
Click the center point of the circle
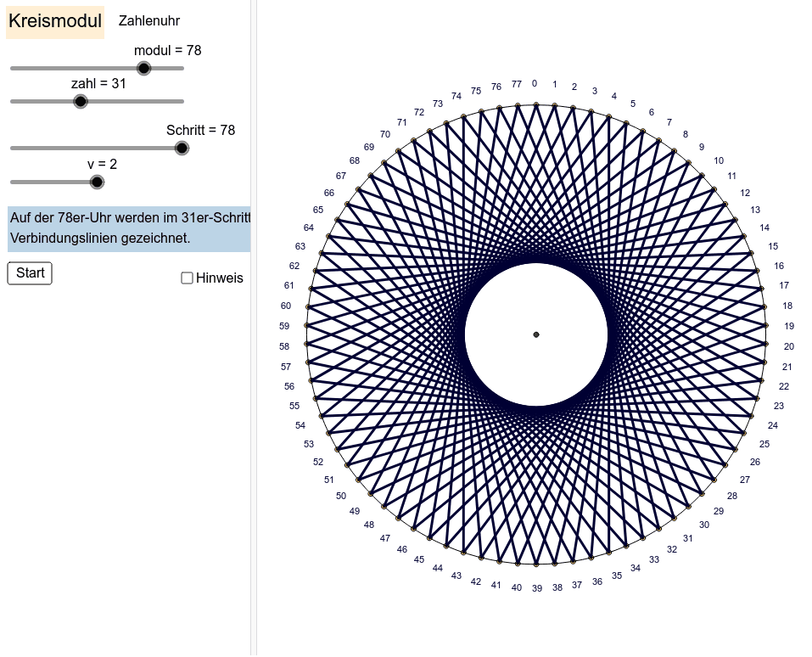(x=536, y=334)
